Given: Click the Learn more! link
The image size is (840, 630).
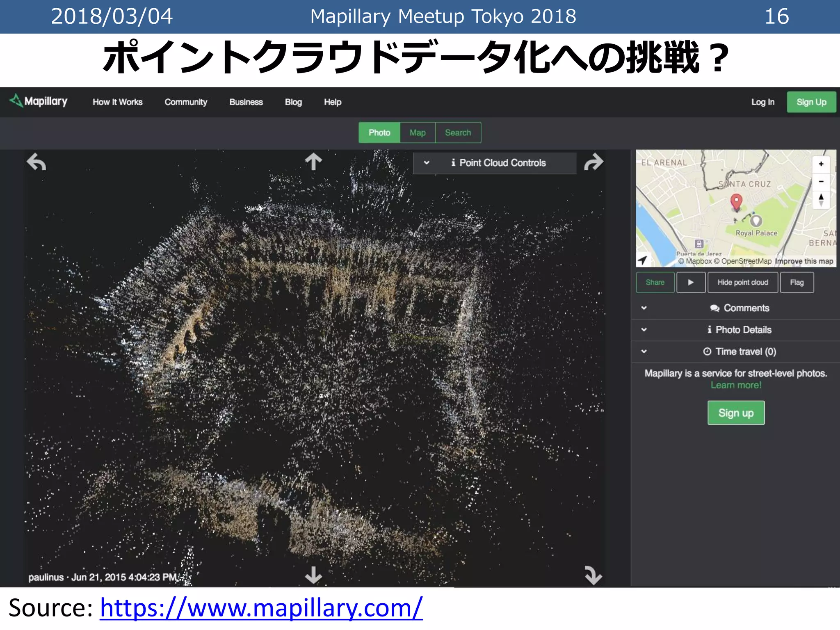Looking at the screenshot, I should tap(736, 385).
